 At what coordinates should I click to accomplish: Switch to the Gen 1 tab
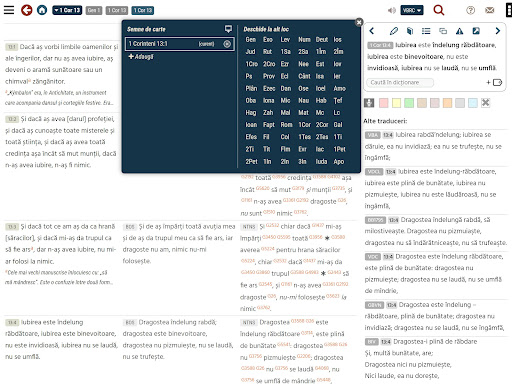coord(94,10)
